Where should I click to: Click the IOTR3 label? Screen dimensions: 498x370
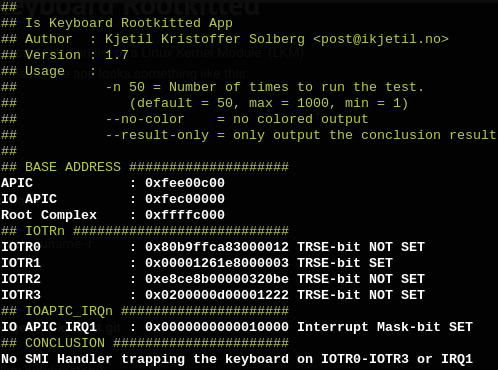21,295
